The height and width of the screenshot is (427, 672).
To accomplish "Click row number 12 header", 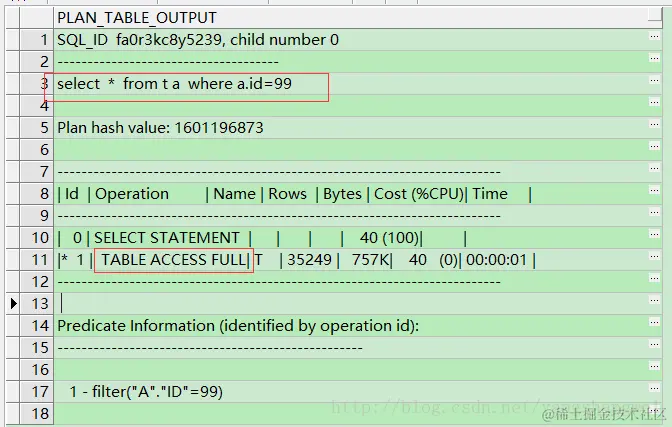I will pyautogui.click(x=36, y=282).
